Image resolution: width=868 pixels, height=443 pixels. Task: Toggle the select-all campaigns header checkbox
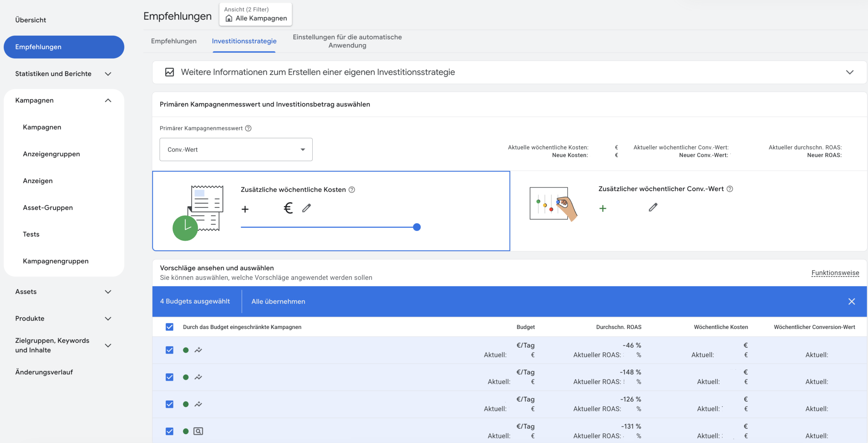coord(170,327)
